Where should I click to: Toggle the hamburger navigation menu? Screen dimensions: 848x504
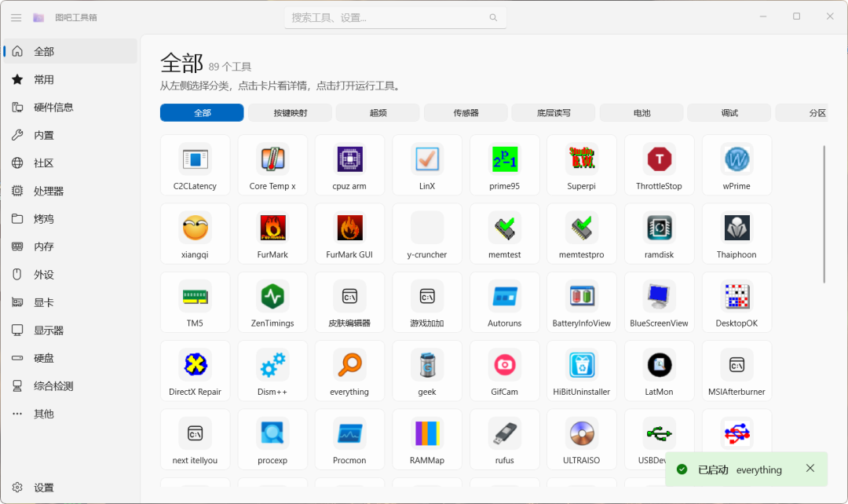pos(16,17)
